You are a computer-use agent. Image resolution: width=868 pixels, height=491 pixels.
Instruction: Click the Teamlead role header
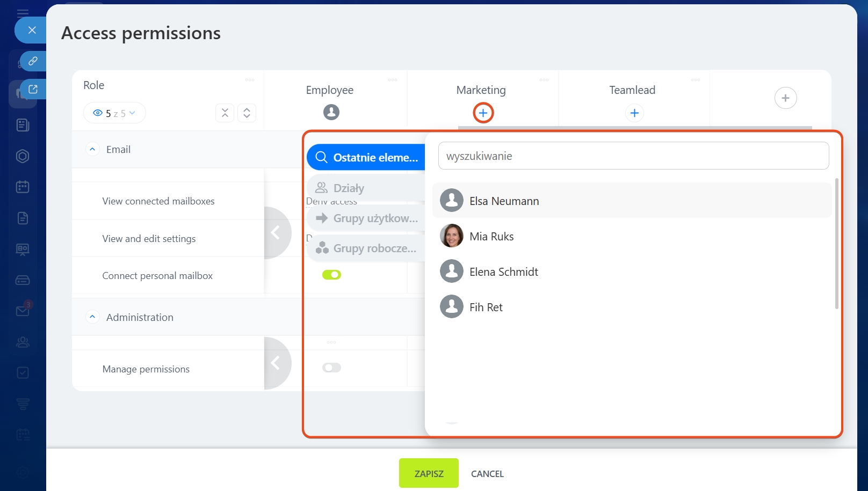632,90
